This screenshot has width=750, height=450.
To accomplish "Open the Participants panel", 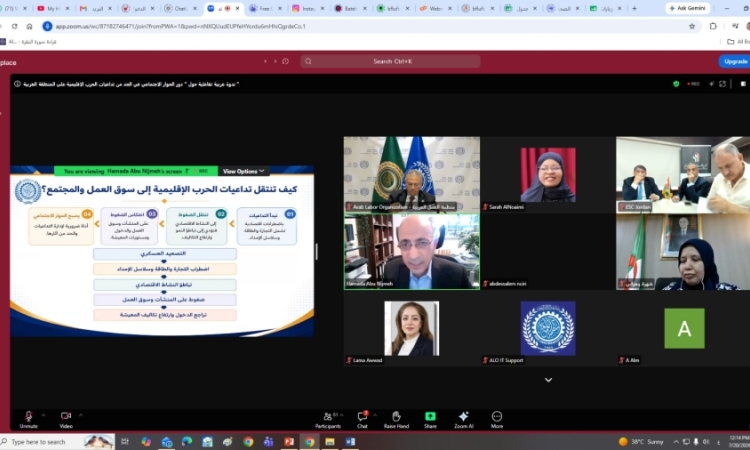I will [328, 420].
